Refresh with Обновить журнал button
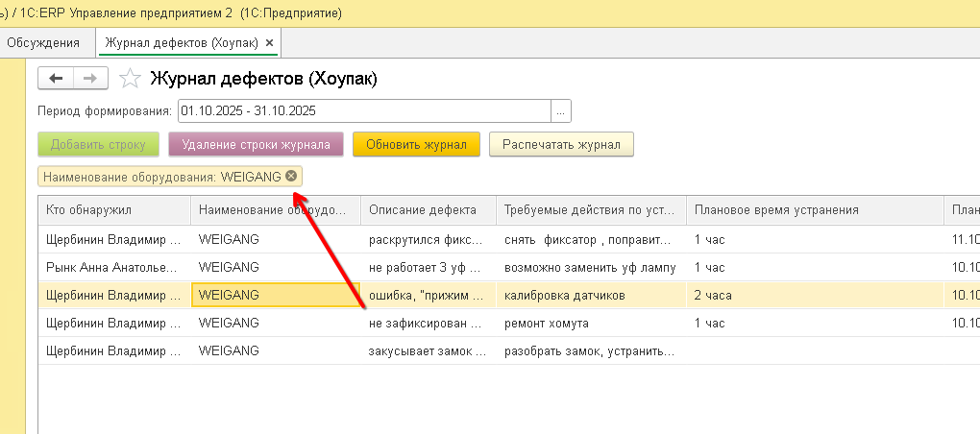980x434 pixels. pos(415,145)
